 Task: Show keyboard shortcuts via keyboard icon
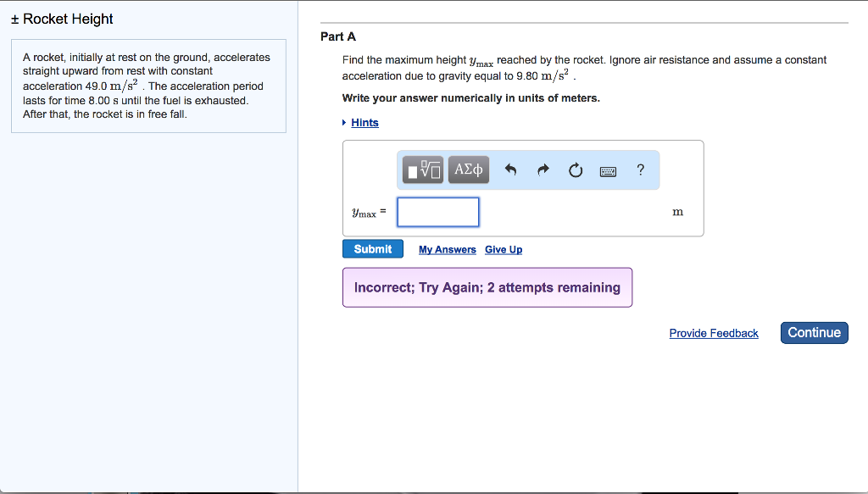[608, 170]
